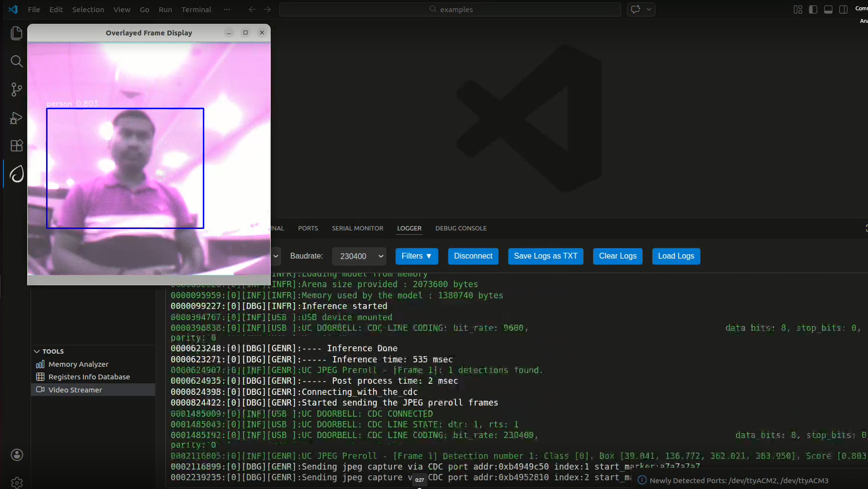The height and width of the screenshot is (489, 868).
Task: Click the Disconnect button
Action: 473,256
